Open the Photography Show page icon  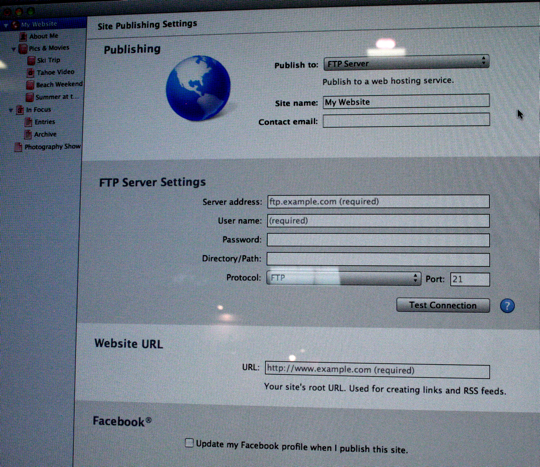(x=18, y=147)
